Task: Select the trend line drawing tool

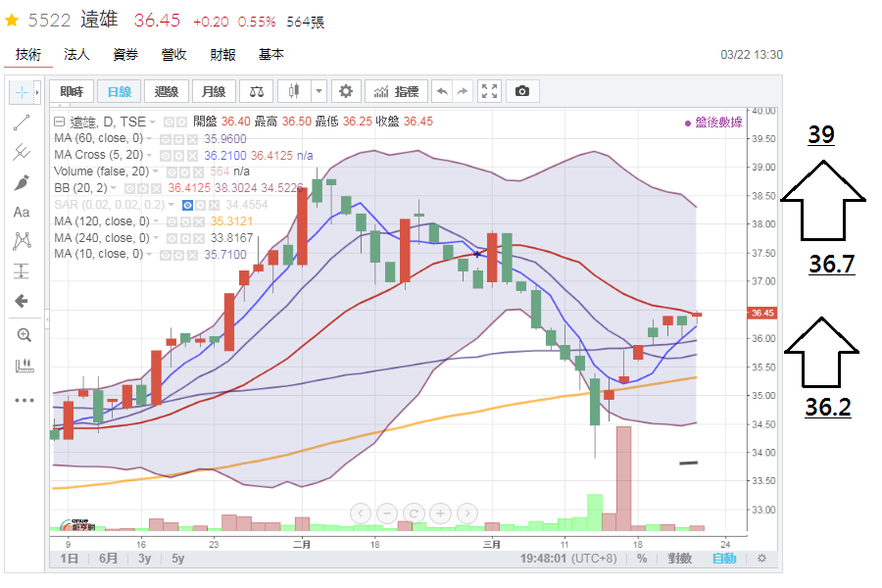Action: click(x=22, y=122)
